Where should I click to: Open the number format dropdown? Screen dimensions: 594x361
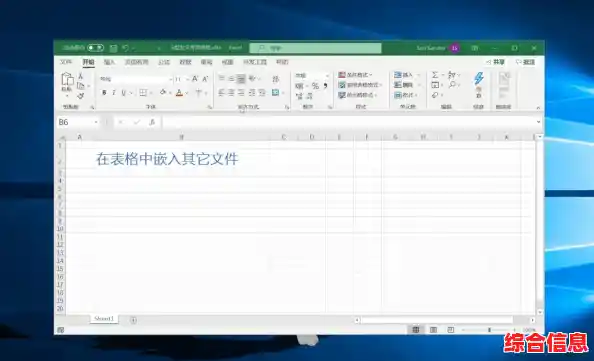coord(327,75)
